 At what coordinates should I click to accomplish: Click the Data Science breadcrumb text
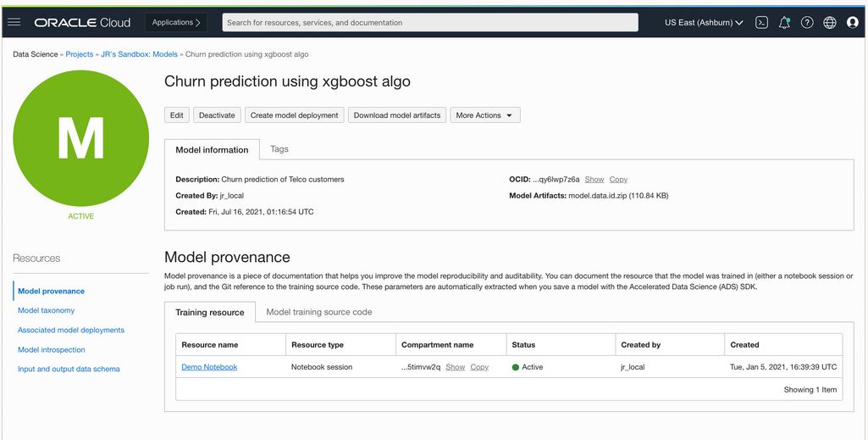(x=36, y=54)
